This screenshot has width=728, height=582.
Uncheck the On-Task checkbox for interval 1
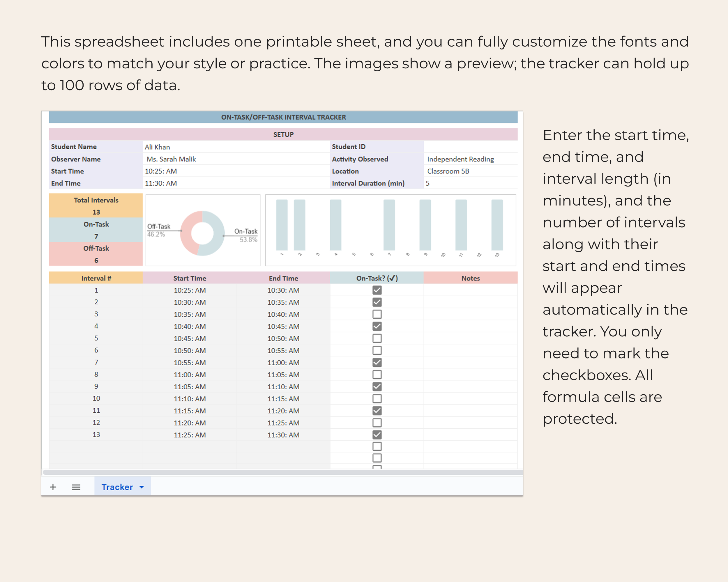click(377, 290)
